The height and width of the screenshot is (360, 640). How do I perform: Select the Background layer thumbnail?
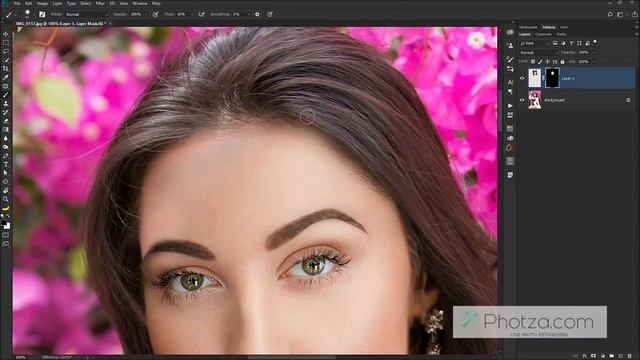click(535, 100)
